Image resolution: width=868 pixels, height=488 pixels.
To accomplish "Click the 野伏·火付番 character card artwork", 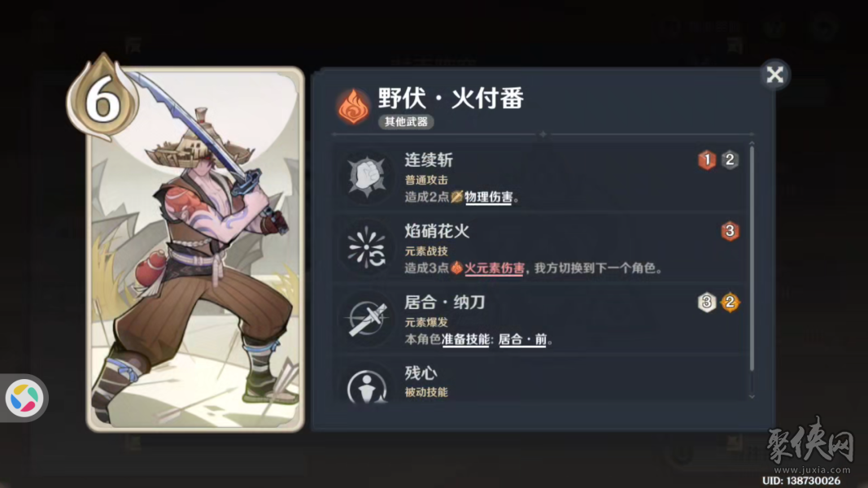I will point(195,249).
